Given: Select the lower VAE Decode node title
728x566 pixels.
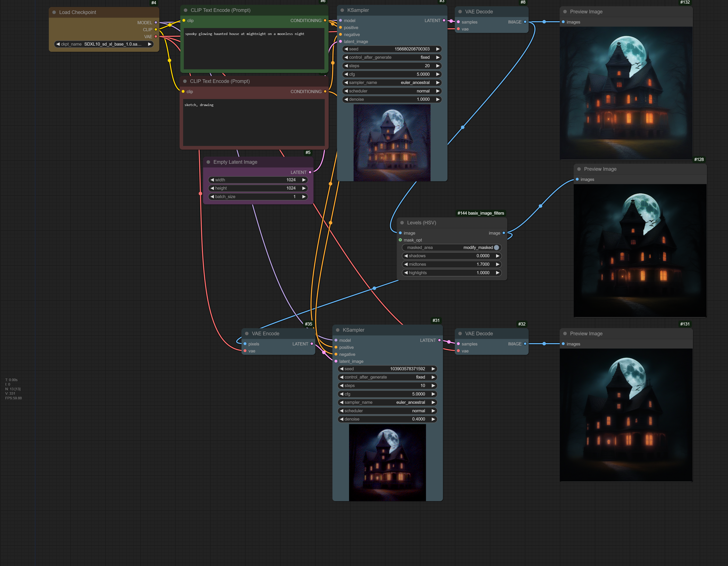Looking at the screenshot, I should click(x=479, y=334).
